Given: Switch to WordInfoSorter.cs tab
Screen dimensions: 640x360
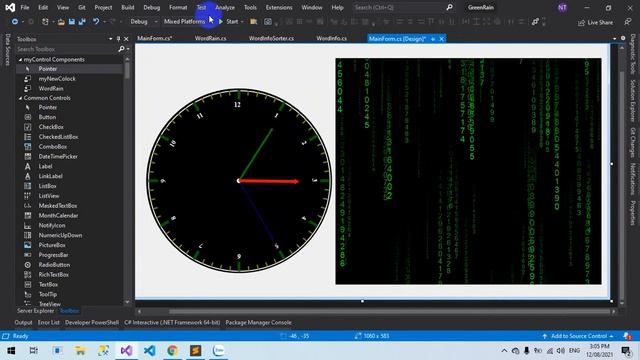Looking at the screenshot, I should coord(271,38).
